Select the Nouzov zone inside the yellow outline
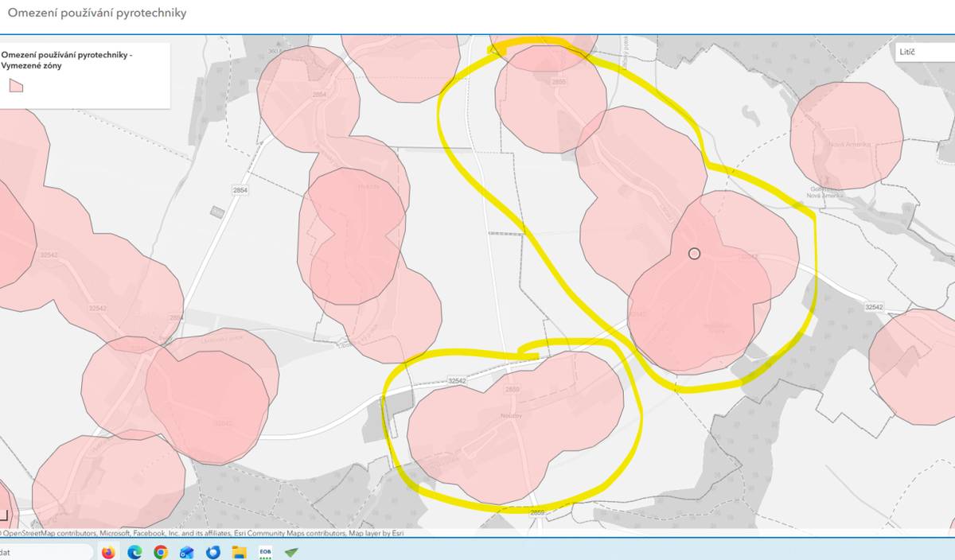The height and width of the screenshot is (560, 955). 509,430
